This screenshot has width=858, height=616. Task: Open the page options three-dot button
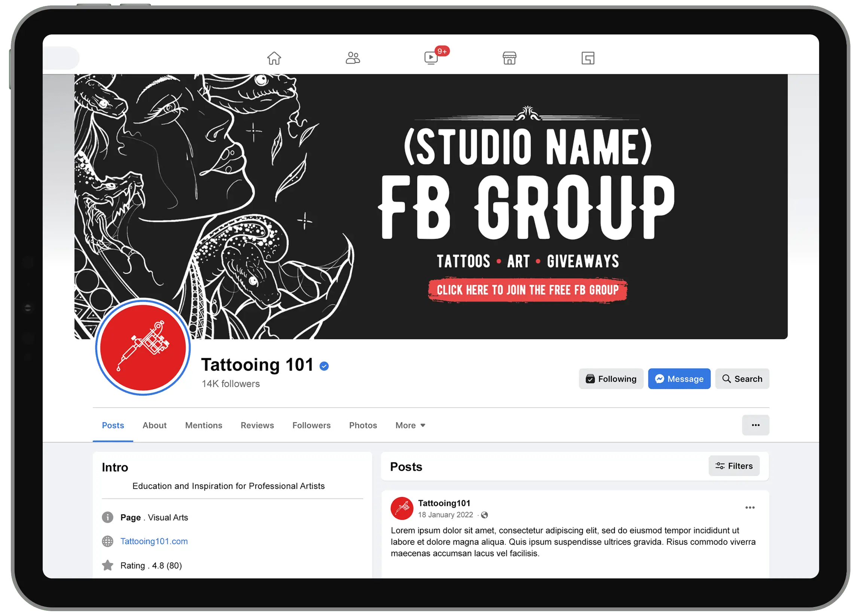[x=755, y=425]
